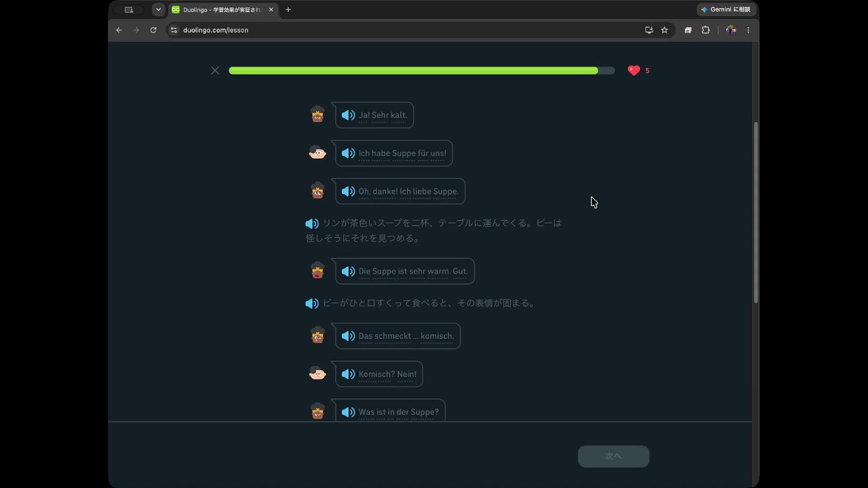Click the red heart lives icon
Viewport: 868px width, 488px height.
634,70
